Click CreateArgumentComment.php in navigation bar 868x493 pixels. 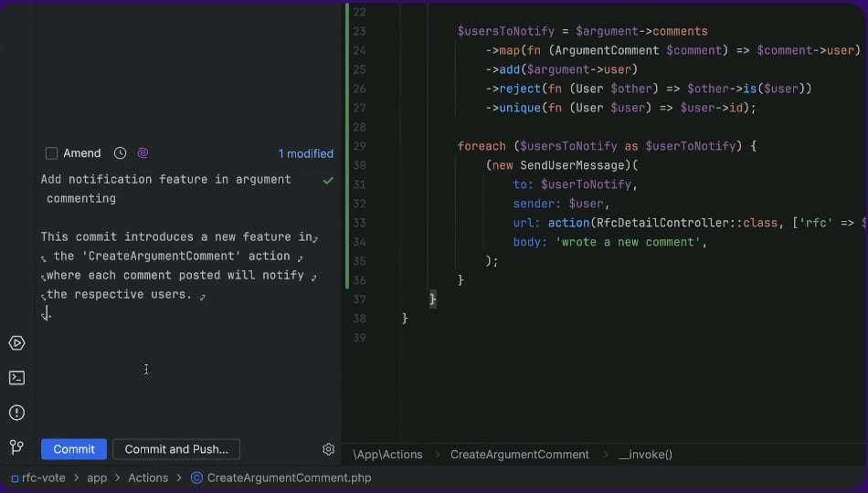tap(289, 478)
